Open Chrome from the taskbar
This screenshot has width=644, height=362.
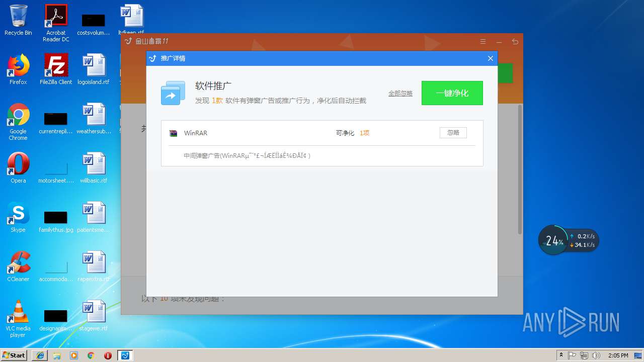[91, 355]
